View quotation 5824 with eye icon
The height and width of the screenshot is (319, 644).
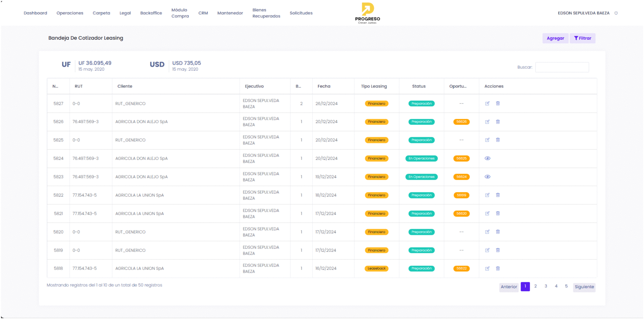coord(488,158)
